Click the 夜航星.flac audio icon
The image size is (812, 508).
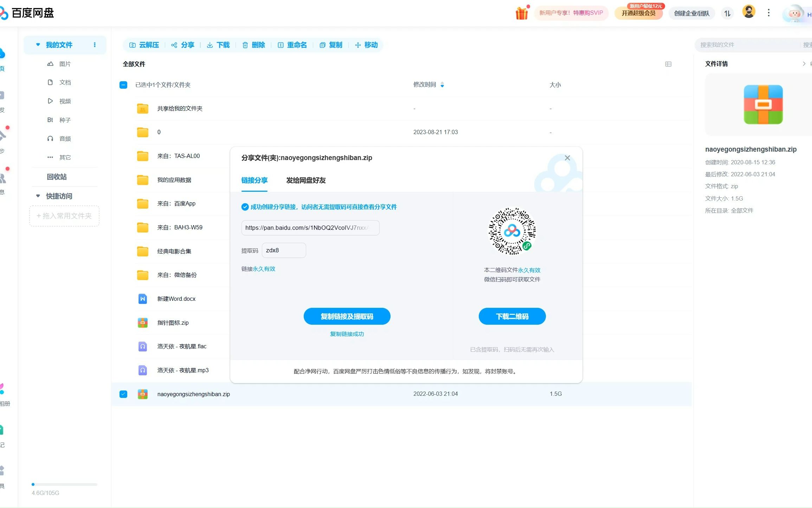tap(142, 347)
